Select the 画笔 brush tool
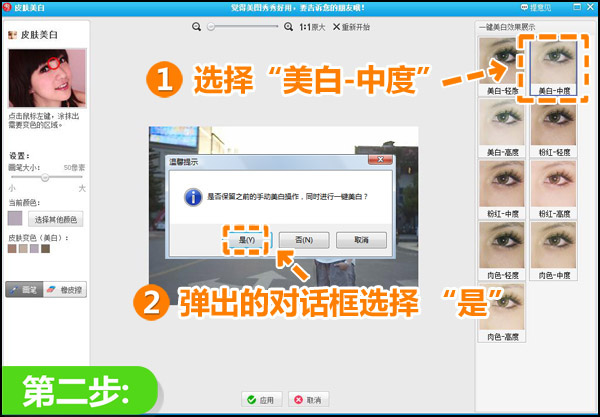The width and height of the screenshot is (600, 417). point(23,289)
